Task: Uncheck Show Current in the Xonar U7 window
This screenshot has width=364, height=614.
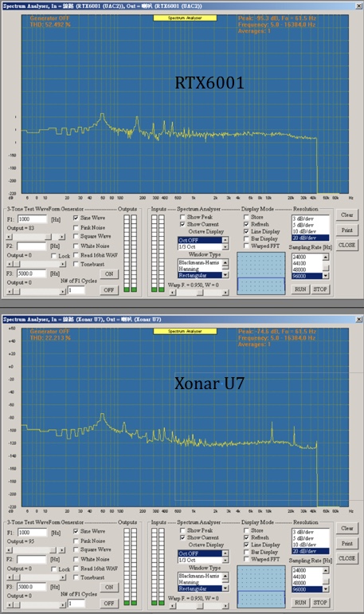Action: click(x=182, y=537)
